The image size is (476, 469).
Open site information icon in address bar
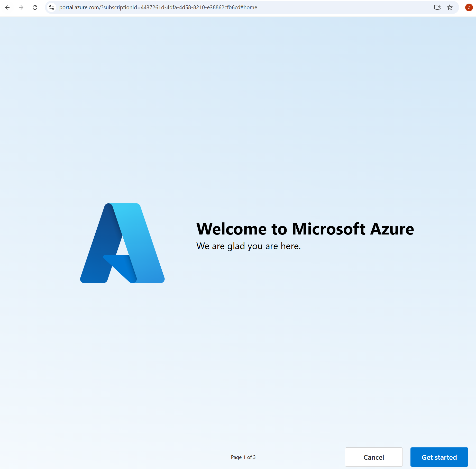tap(52, 7)
